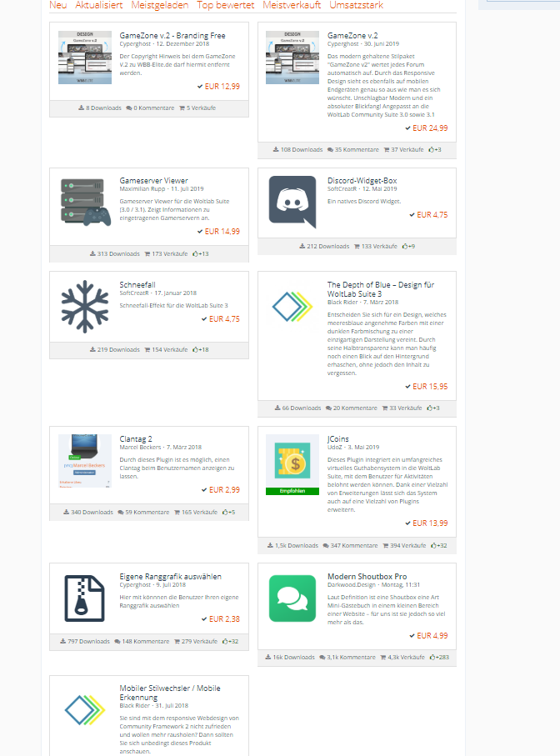The height and width of the screenshot is (756, 560).
Task: Open the Clantag 2 product title link
Action: 136,438
